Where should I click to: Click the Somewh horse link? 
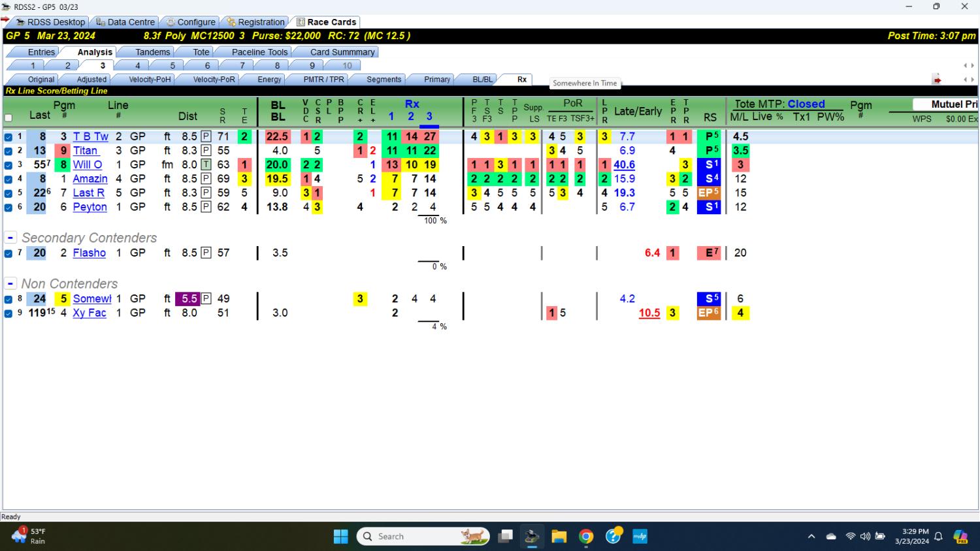[92, 299]
